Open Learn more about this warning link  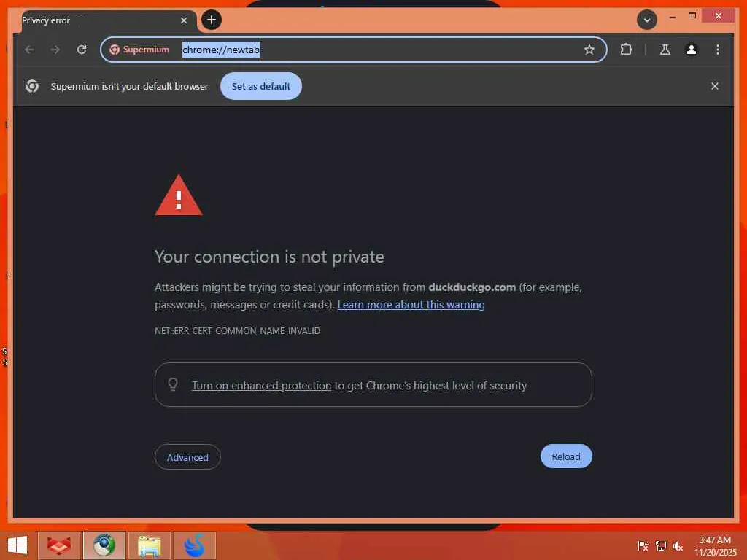pos(411,305)
